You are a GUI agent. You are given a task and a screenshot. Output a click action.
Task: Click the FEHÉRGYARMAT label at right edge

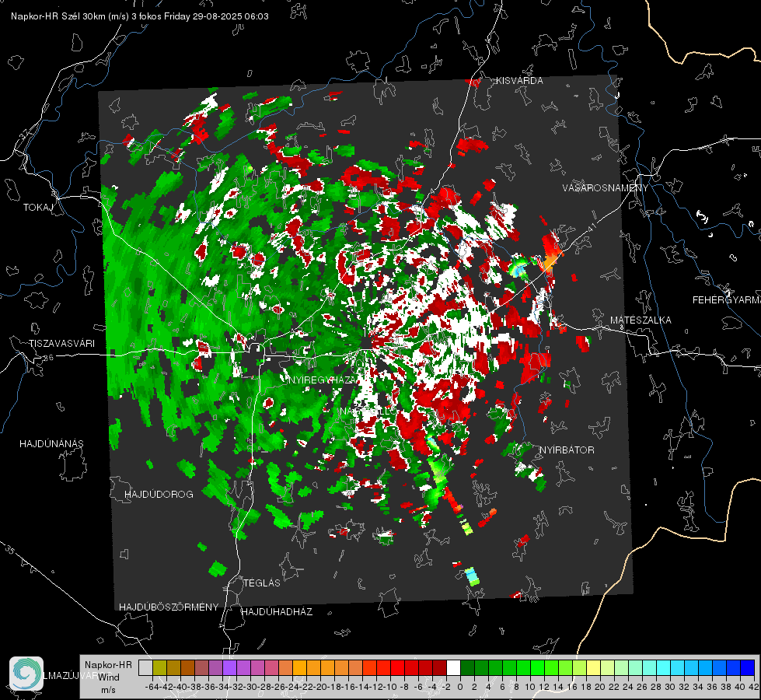click(x=727, y=300)
